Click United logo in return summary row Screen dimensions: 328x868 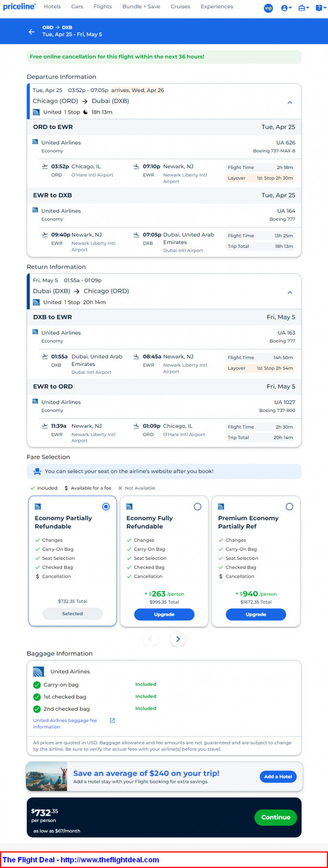pyautogui.click(x=36, y=302)
